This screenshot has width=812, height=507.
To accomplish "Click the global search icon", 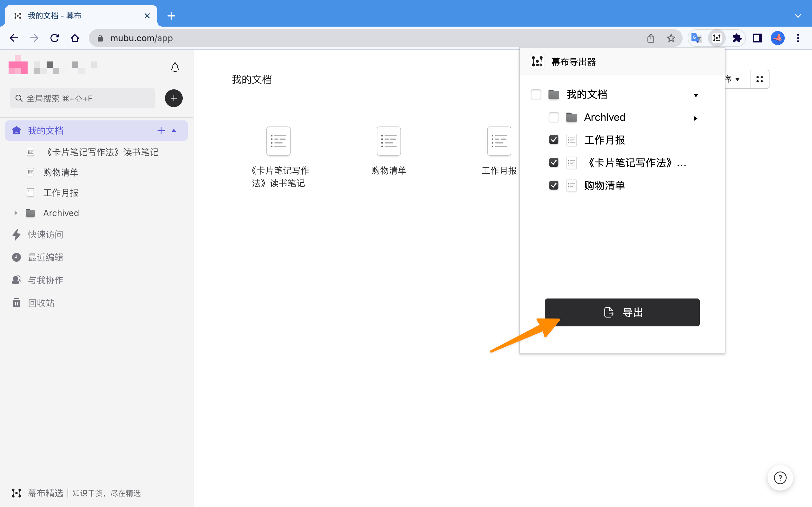I will click(19, 98).
